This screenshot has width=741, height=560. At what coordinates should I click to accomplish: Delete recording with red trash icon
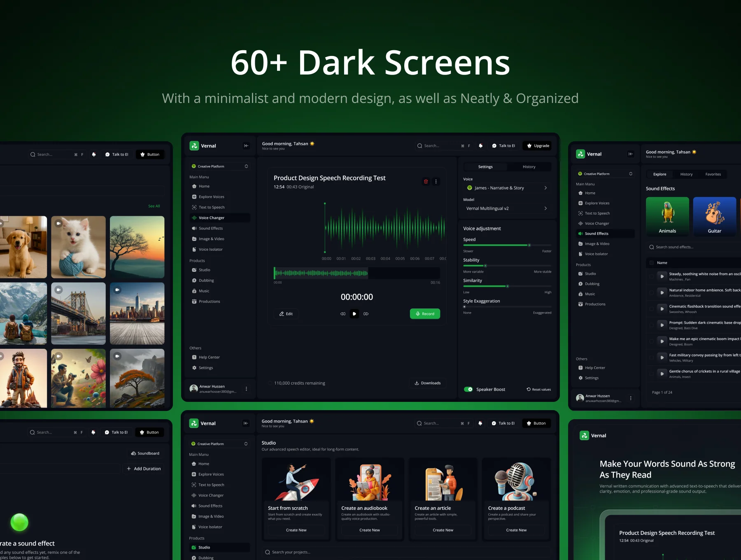coord(426,182)
